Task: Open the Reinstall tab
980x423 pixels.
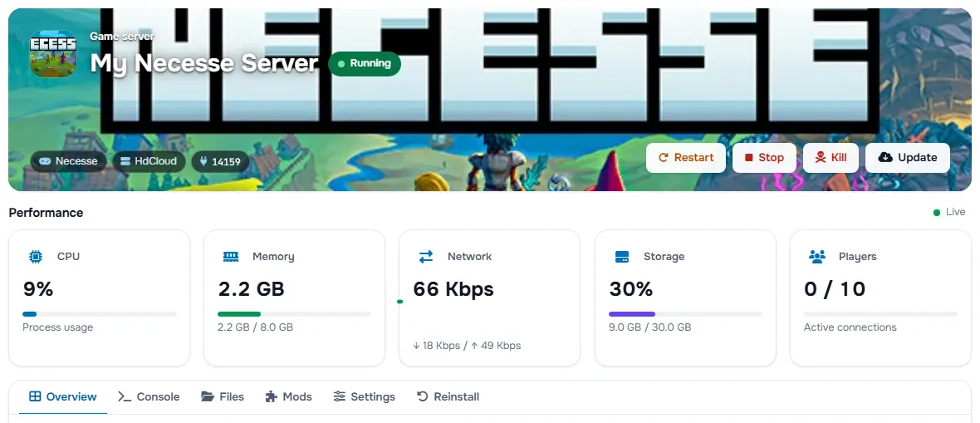Action: (448, 396)
